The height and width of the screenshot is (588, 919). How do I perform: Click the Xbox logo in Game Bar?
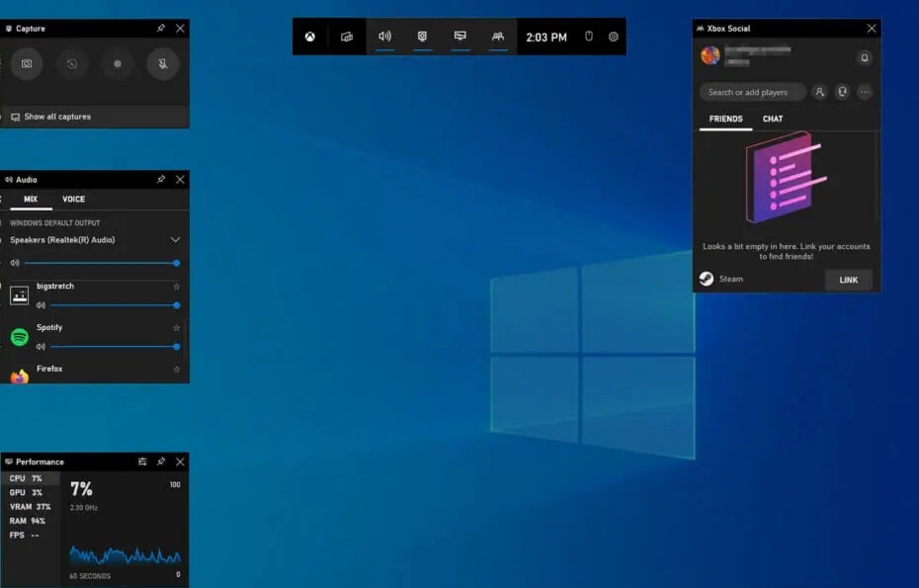310,37
